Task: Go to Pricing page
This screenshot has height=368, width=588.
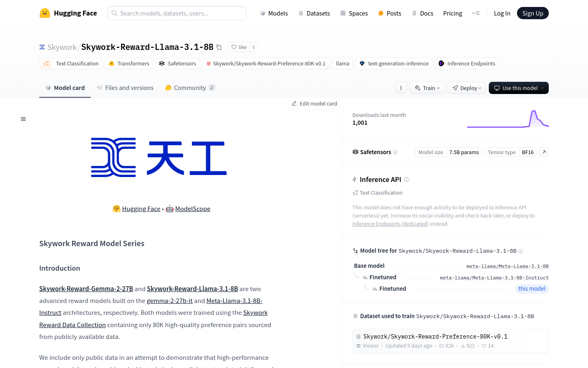Action: click(452, 13)
